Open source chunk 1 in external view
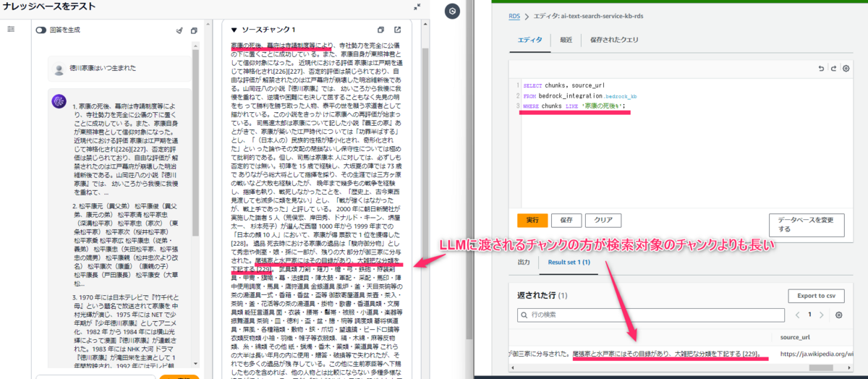This screenshot has width=868, height=379. (x=397, y=30)
